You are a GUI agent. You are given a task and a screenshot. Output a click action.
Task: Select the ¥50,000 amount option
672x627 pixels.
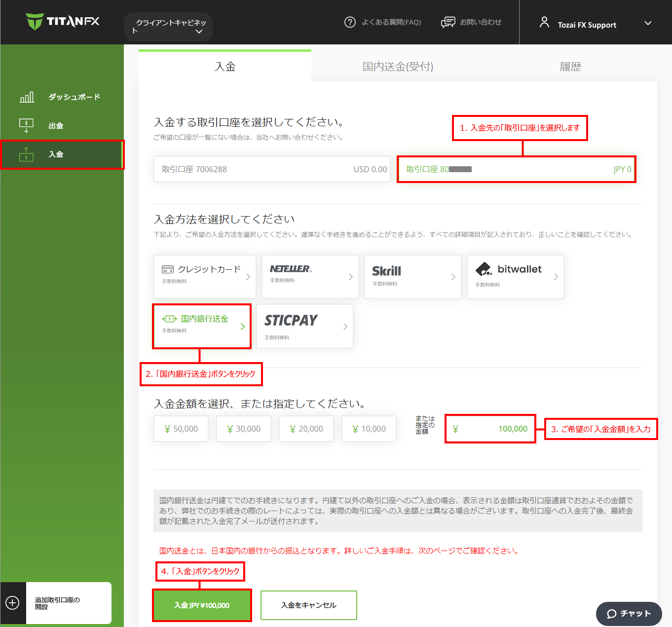181,429
